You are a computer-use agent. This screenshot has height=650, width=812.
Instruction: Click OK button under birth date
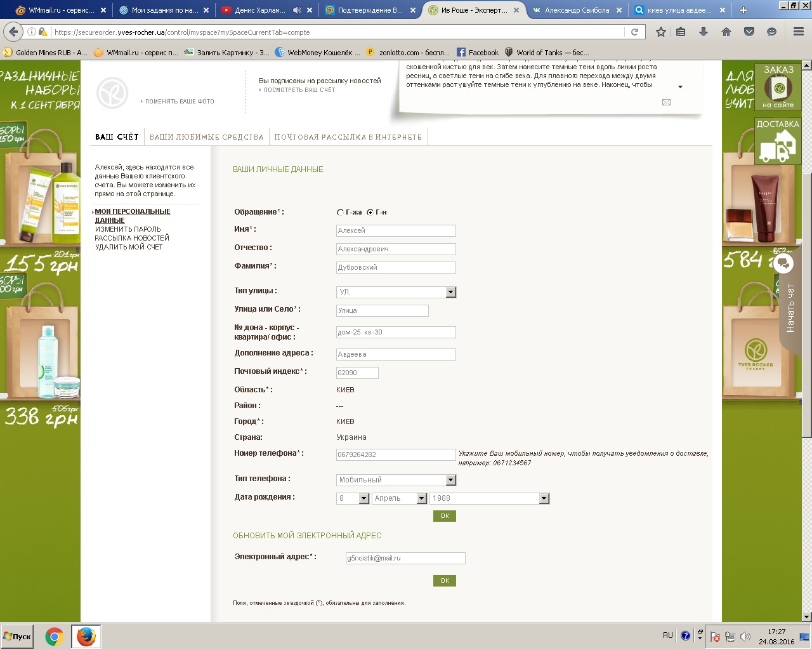pyautogui.click(x=445, y=516)
